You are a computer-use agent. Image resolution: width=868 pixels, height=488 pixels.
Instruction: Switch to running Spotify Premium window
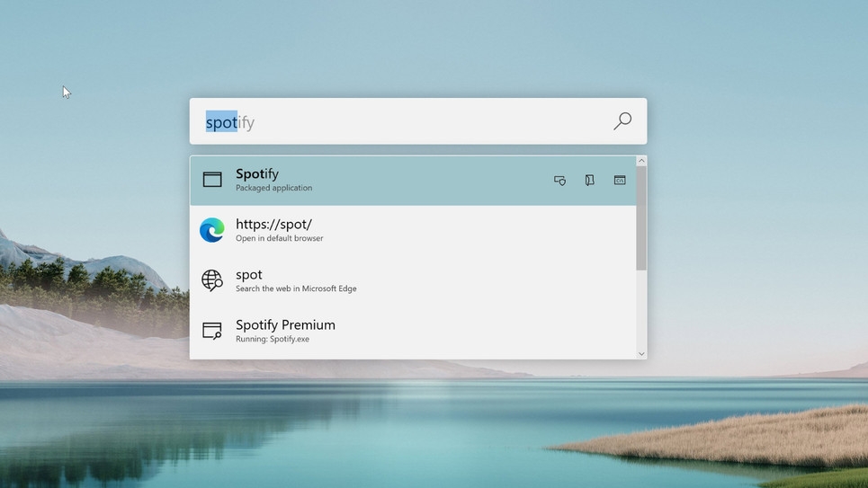pyautogui.click(x=413, y=331)
